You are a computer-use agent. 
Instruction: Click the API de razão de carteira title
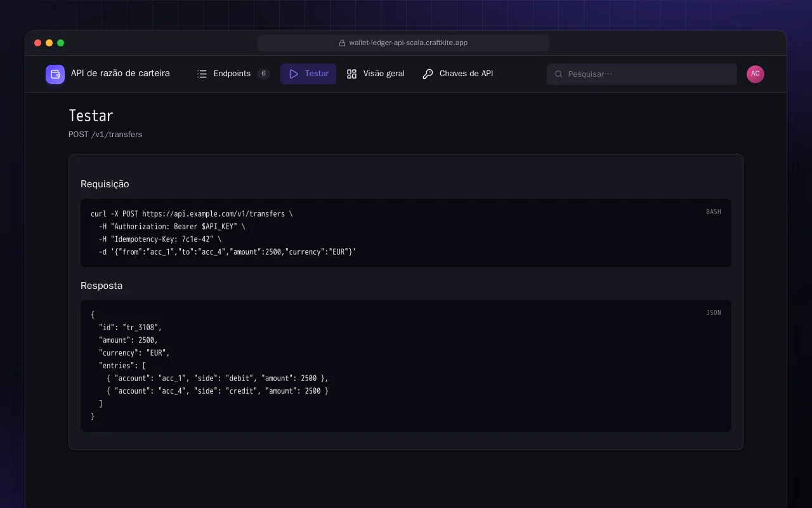121,74
